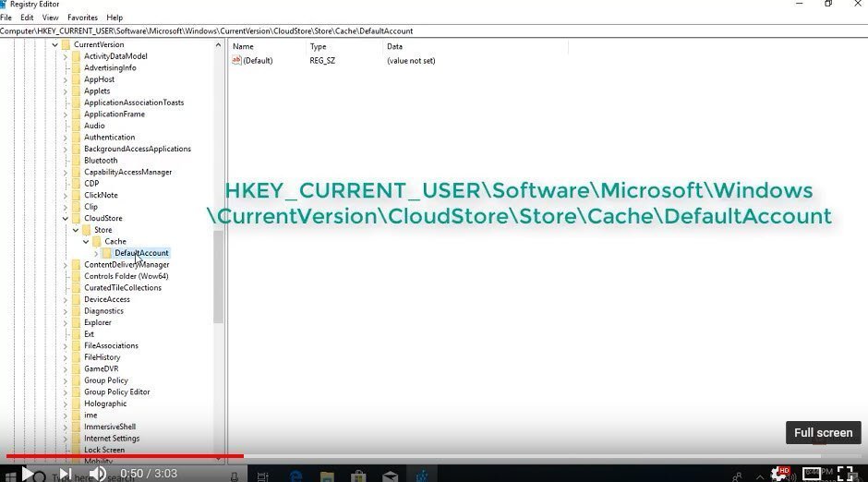Switch to theater mode rectangle icon
Screen dimensions: 868x482
(812, 474)
